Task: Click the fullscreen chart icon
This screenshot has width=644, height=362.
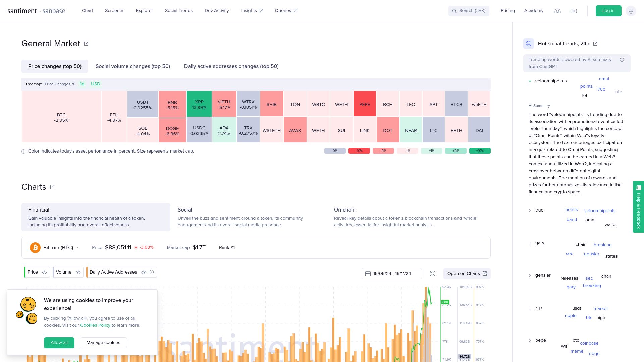Action: coord(433,274)
